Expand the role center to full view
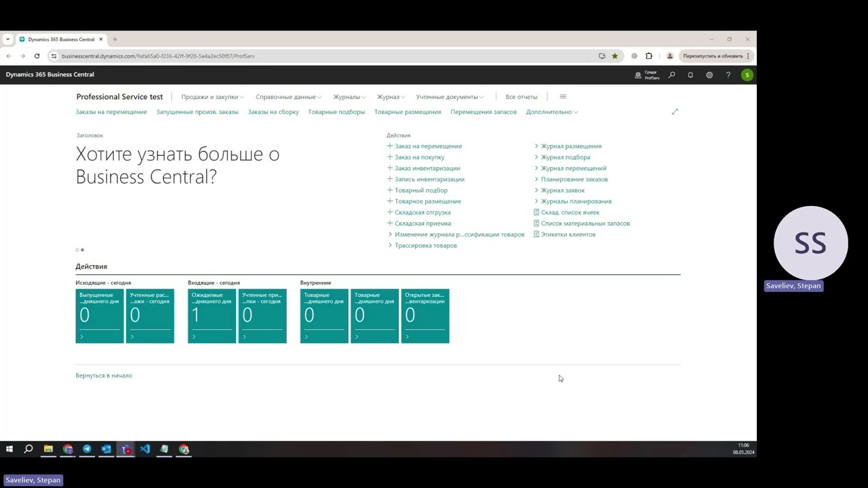The width and height of the screenshot is (868, 488). click(675, 112)
